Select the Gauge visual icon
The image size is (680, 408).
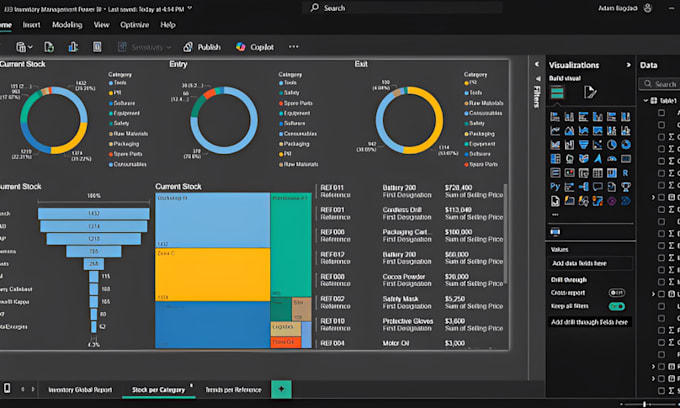[x=611, y=159]
